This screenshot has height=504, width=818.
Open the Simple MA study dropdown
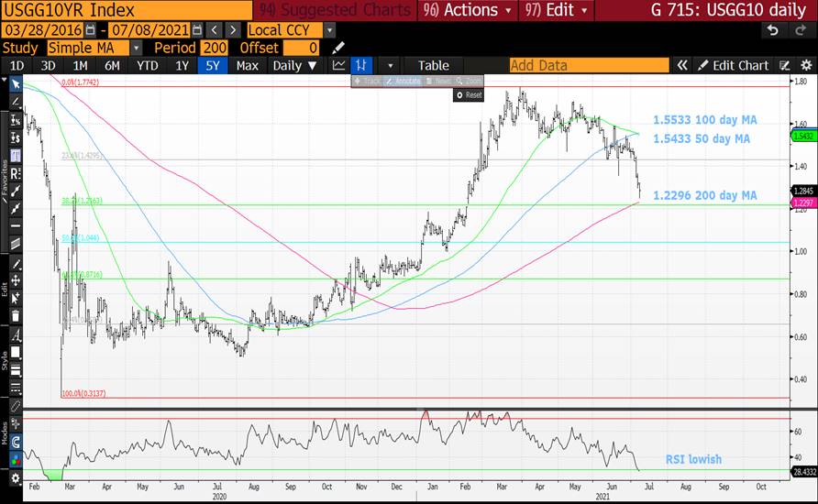coord(136,48)
